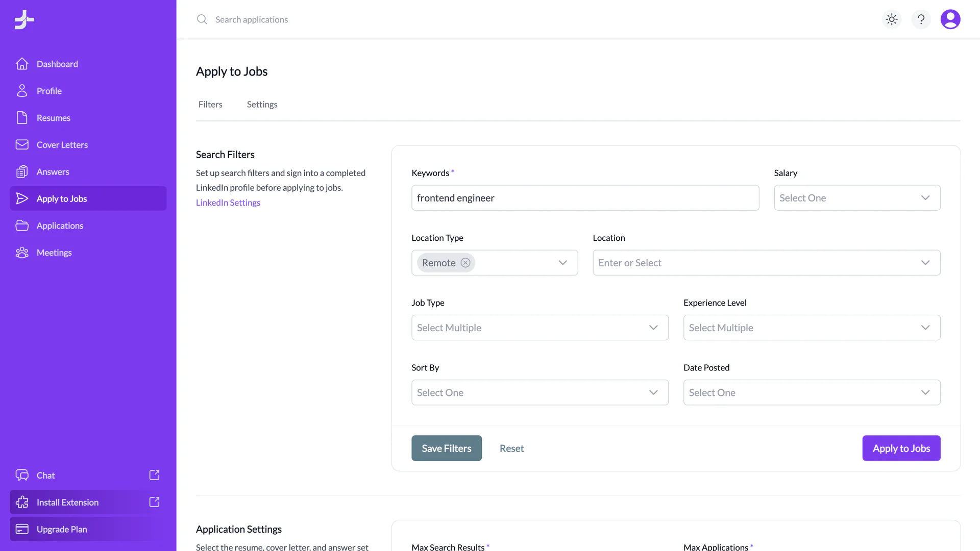Open the Resumes section
Image resolution: width=980 pixels, height=551 pixels.
coord(53,118)
